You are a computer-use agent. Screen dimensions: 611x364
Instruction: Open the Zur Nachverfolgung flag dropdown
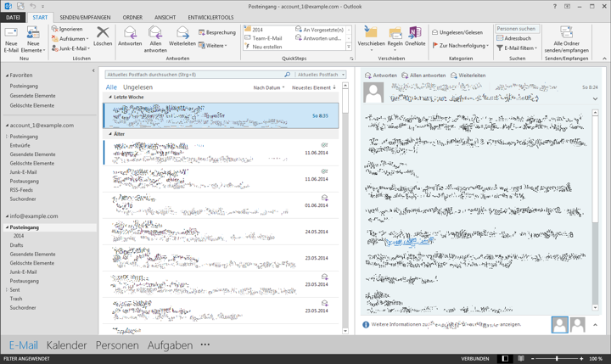coord(460,46)
